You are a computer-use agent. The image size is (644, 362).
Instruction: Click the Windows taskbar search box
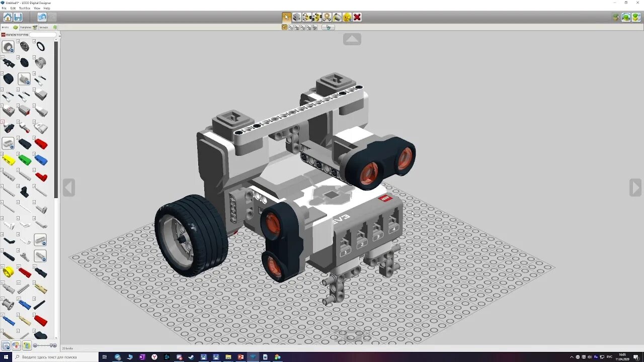coord(54,357)
